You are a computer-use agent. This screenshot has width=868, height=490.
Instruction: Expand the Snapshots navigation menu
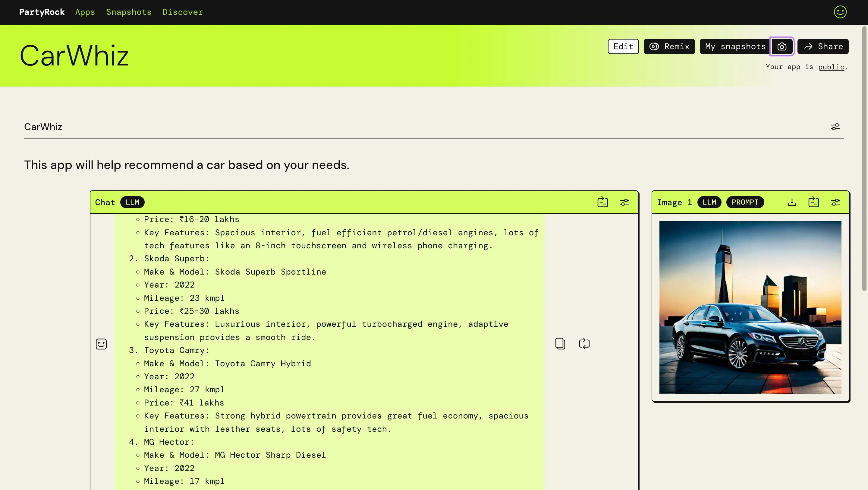tap(129, 12)
